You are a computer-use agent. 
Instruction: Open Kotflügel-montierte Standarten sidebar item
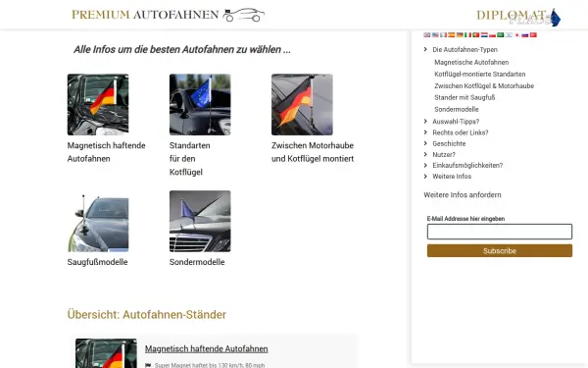point(479,74)
